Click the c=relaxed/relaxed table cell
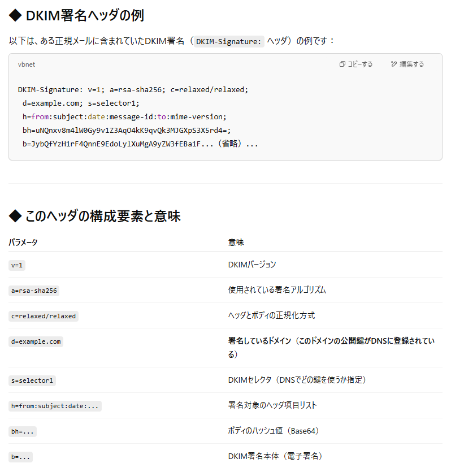Viewport: 451px width, 476px height. click(x=44, y=317)
